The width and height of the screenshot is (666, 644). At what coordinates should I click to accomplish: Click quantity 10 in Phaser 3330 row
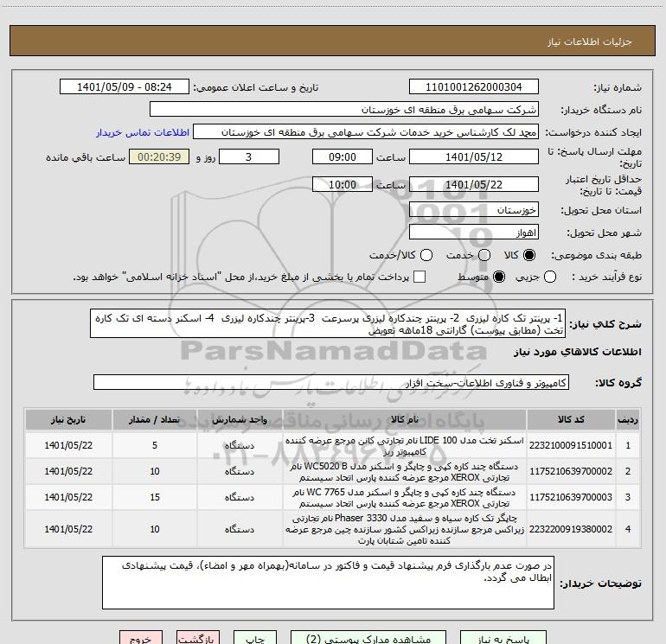pos(155,529)
